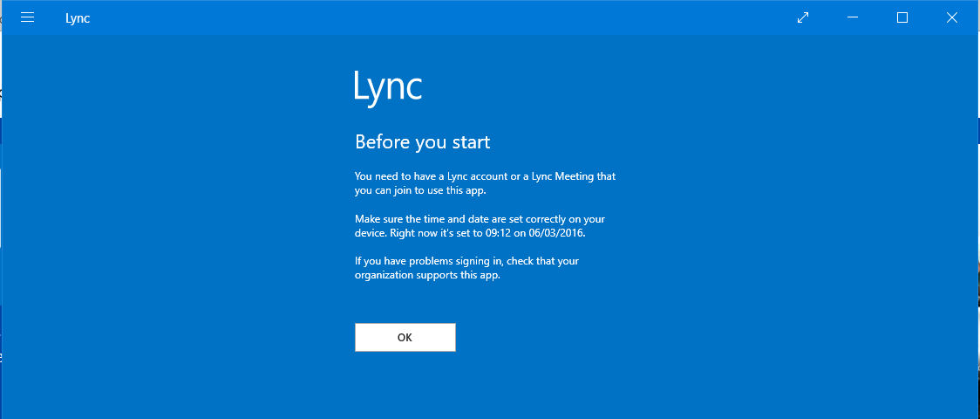Viewport: 980px width, 419px height.
Task: Click the empty title bar area right of Lync
Action: pos(436,17)
